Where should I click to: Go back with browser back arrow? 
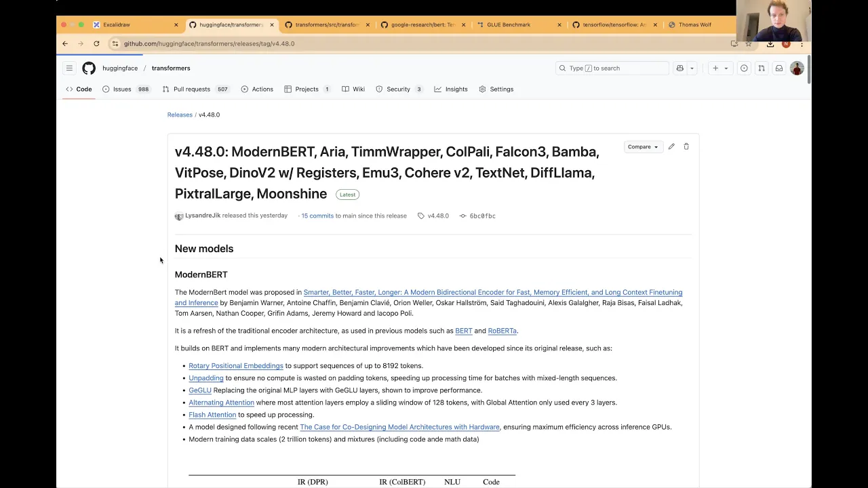coord(65,43)
